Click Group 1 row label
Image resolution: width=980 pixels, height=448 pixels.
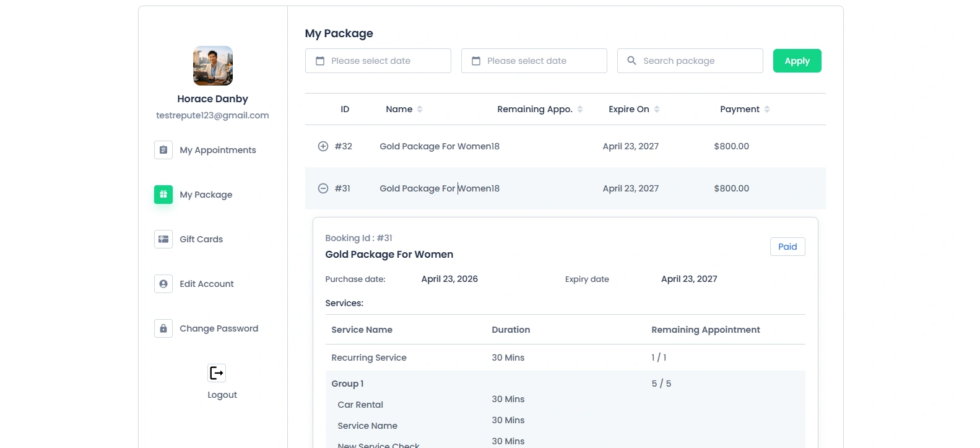(347, 384)
